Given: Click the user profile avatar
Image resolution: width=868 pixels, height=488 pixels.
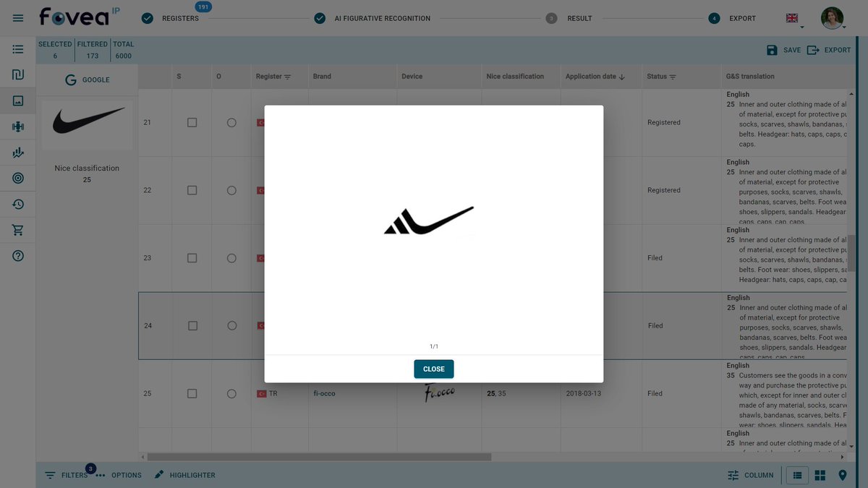Looking at the screenshot, I should coord(832,18).
